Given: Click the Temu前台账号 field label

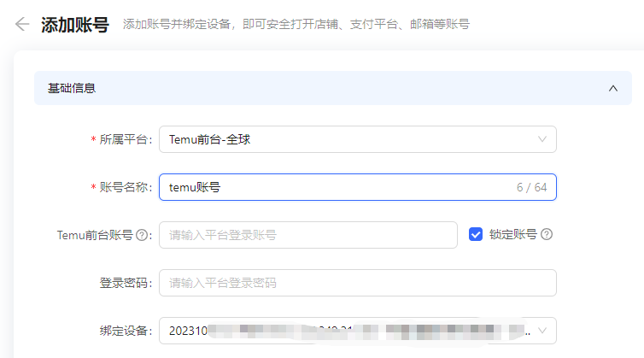Looking at the screenshot, I should click(94, 235).
